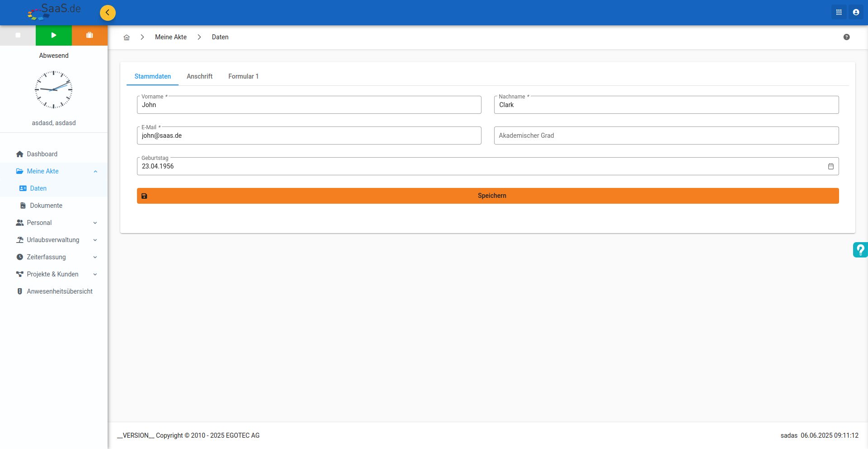Click the Speichern button
Image resolution: width=868 pixels, height=449 pixels.
[488, 196]
